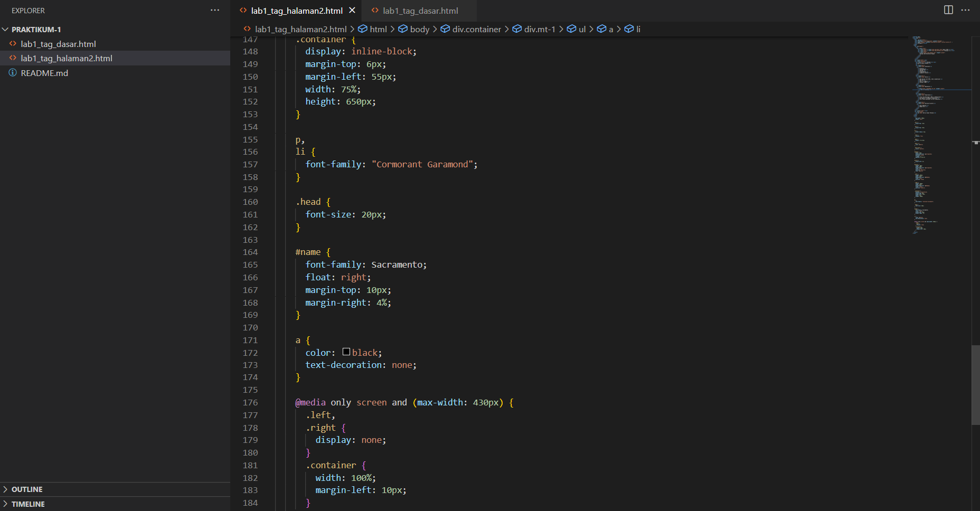The width and height of the screenshot is (980, 511).
Task: Click the README.md info file icon
Action: 13,73
